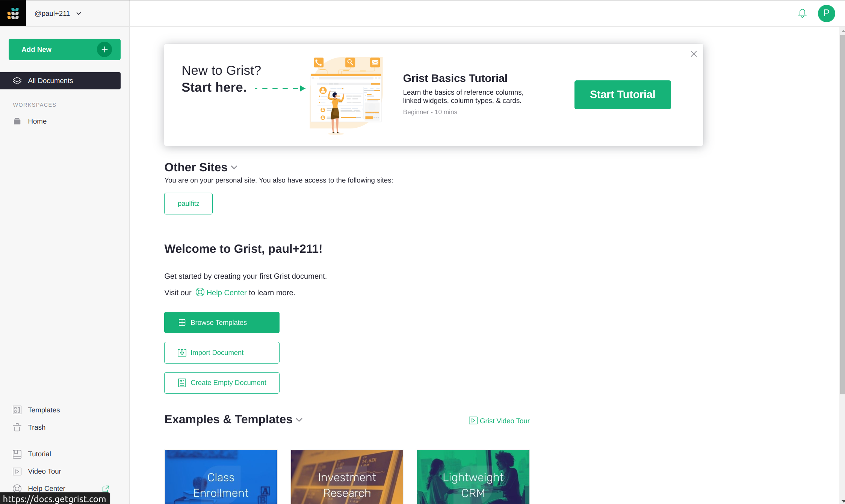The height and width of the screenshot is (504, 845).
Task: Dismiss the New to Grist banner
Action: coord(694,54)
